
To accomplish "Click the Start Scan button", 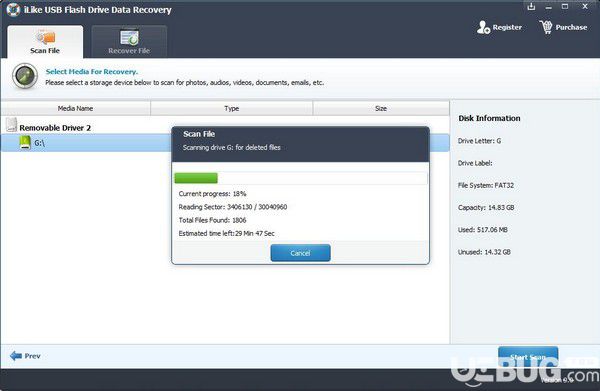I will (x=528, y=357).
